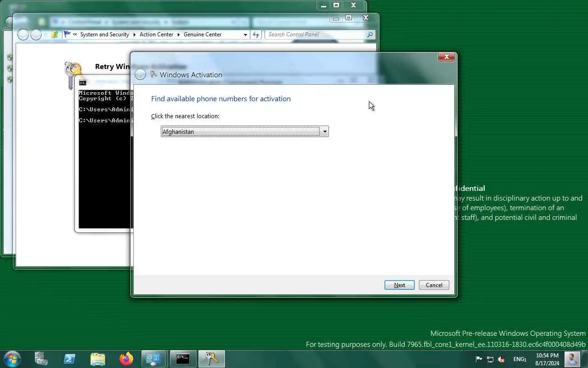The width and height of the screenshot is (588, 368).
Task: Close the Windows Activation dialog
Action: (x=447, y=57)
